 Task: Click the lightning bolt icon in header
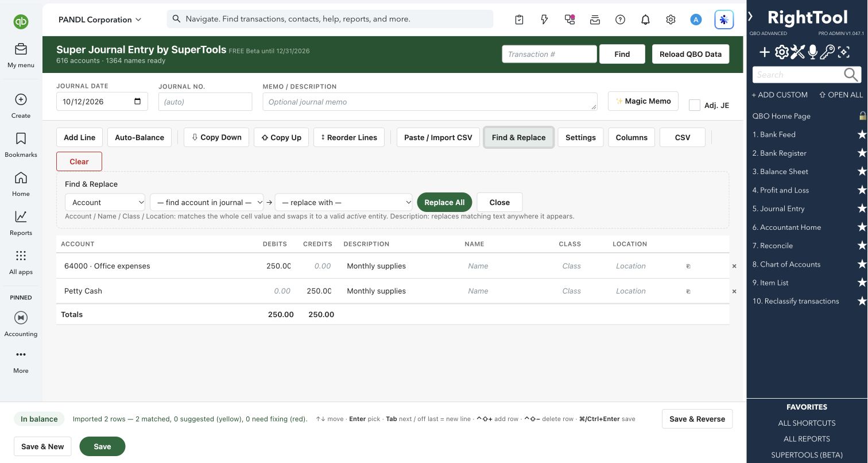point(544,20)
